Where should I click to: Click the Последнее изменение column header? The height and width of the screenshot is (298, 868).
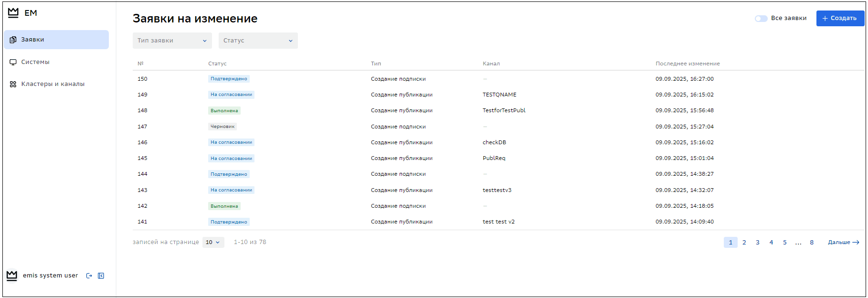688,64
